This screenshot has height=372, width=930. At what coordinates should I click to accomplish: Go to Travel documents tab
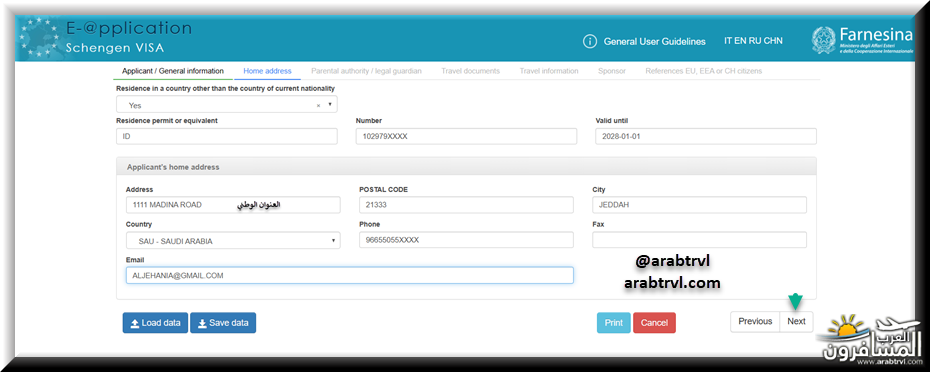click(470, 71)
